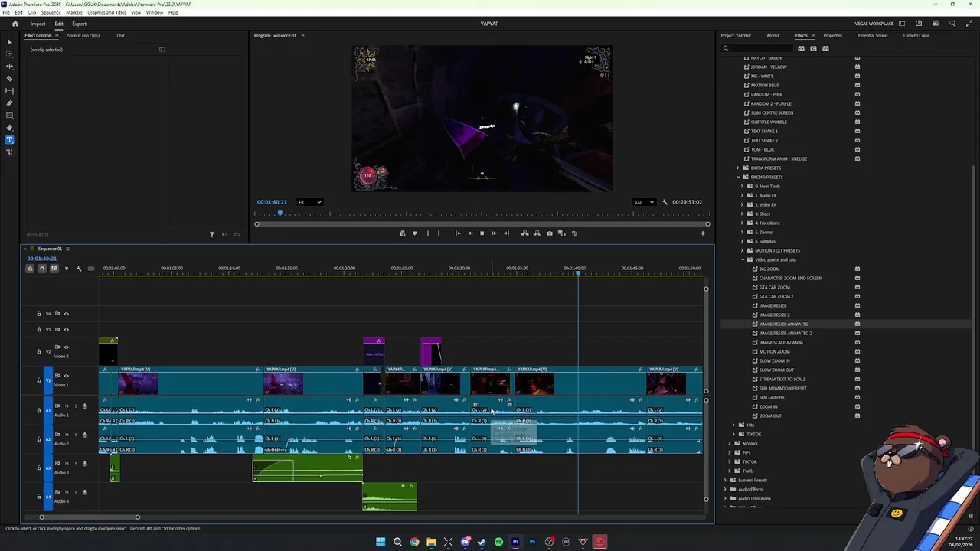
Task: Collapse the FINZAR PRESETS folder
Action: pos(738,177)
